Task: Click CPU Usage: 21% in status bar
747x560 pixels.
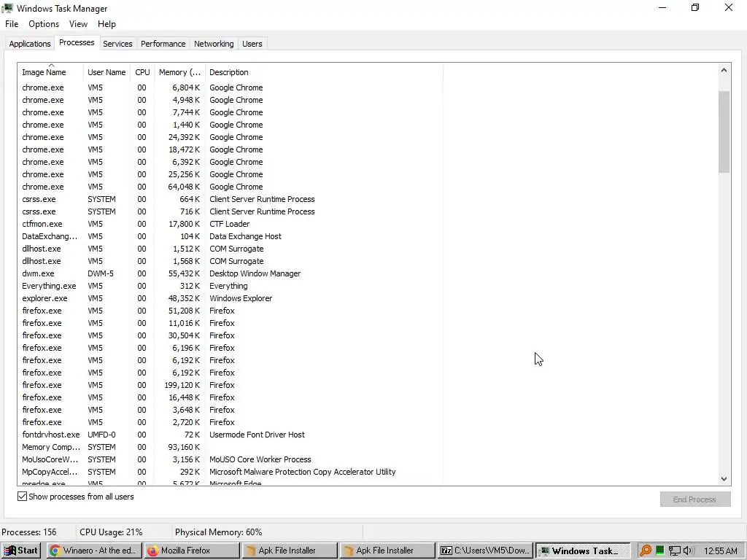Action: point(111,532)
